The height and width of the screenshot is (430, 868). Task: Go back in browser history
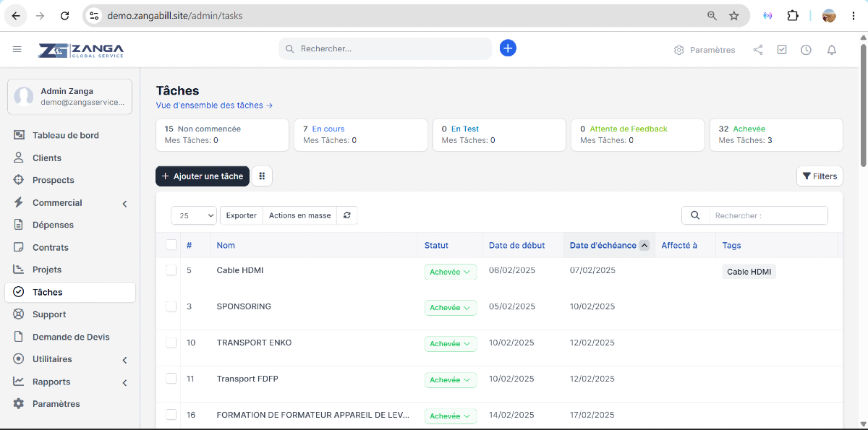tap(16, 15)
